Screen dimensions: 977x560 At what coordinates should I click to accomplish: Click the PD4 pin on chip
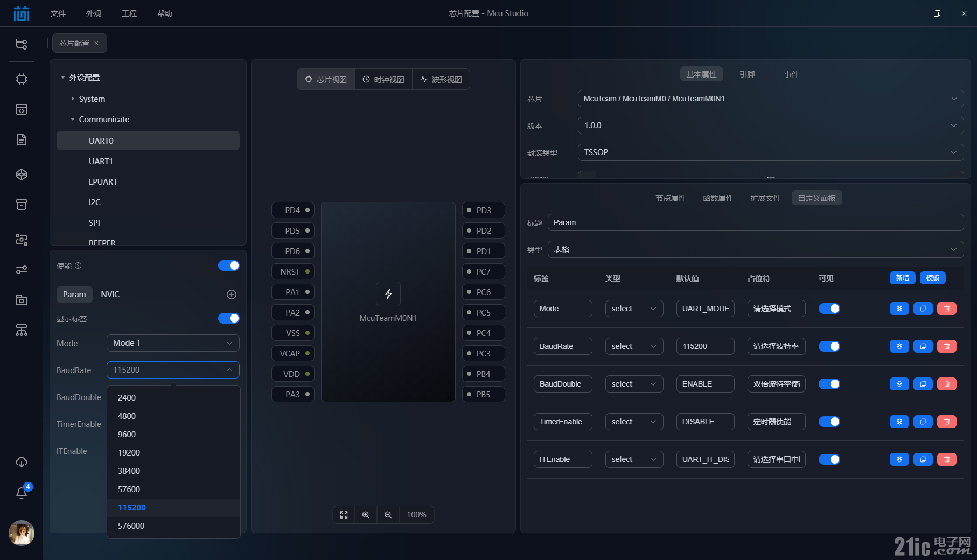(x=293, y=210)
